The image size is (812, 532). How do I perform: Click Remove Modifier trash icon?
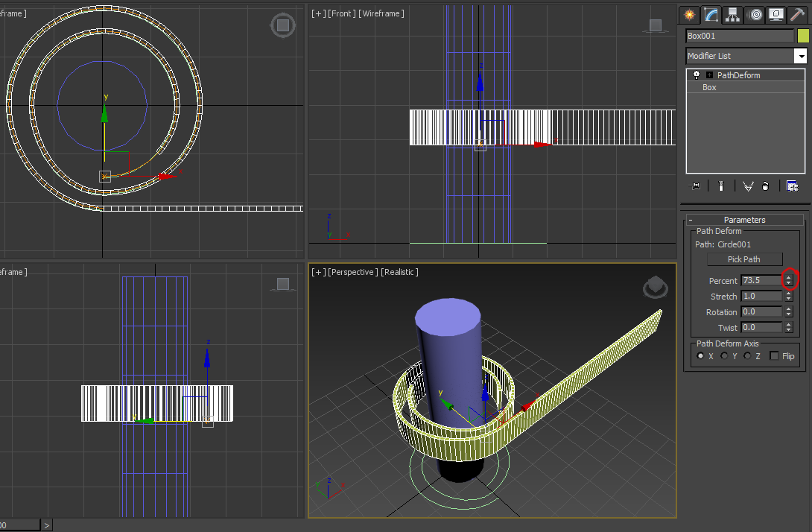pyautogui.click(x=766, y=186)
